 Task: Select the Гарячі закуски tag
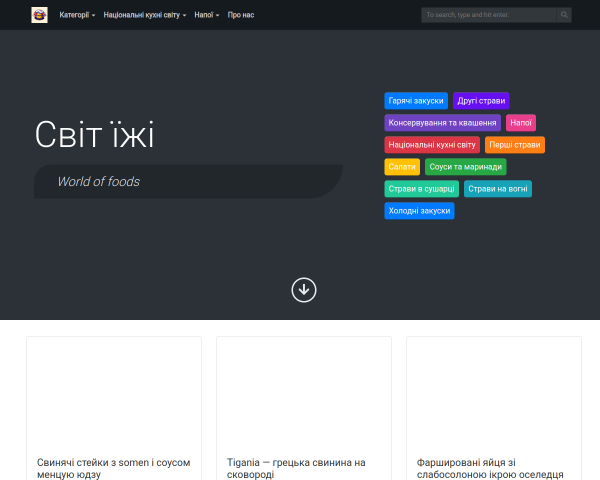[x=416, y=101]
